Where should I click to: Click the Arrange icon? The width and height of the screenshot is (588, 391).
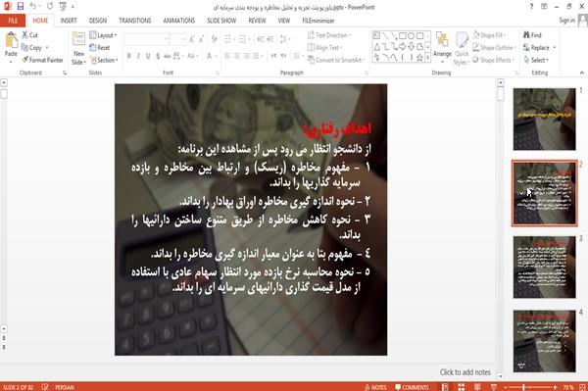click(x=442, y=40)
